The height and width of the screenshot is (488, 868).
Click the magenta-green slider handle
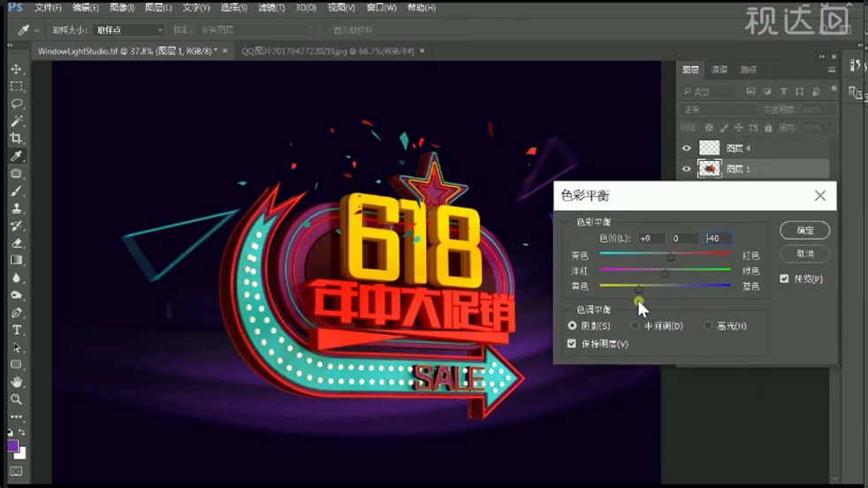pos(665,273)
